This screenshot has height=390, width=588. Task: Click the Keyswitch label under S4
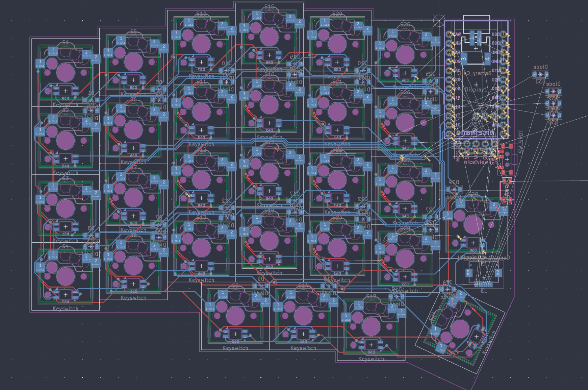65,309
